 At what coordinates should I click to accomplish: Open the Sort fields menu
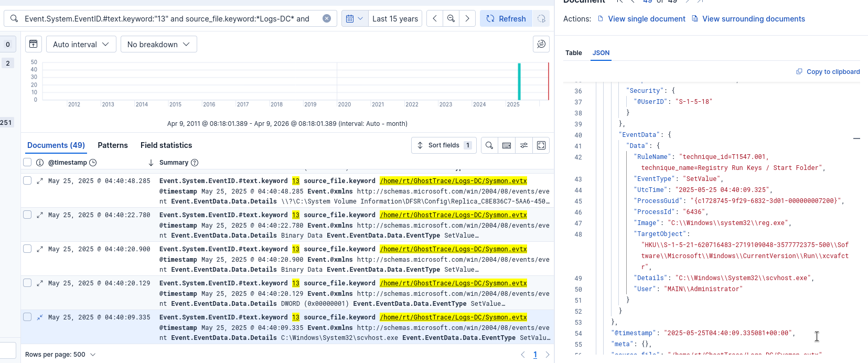coord(444,145)
